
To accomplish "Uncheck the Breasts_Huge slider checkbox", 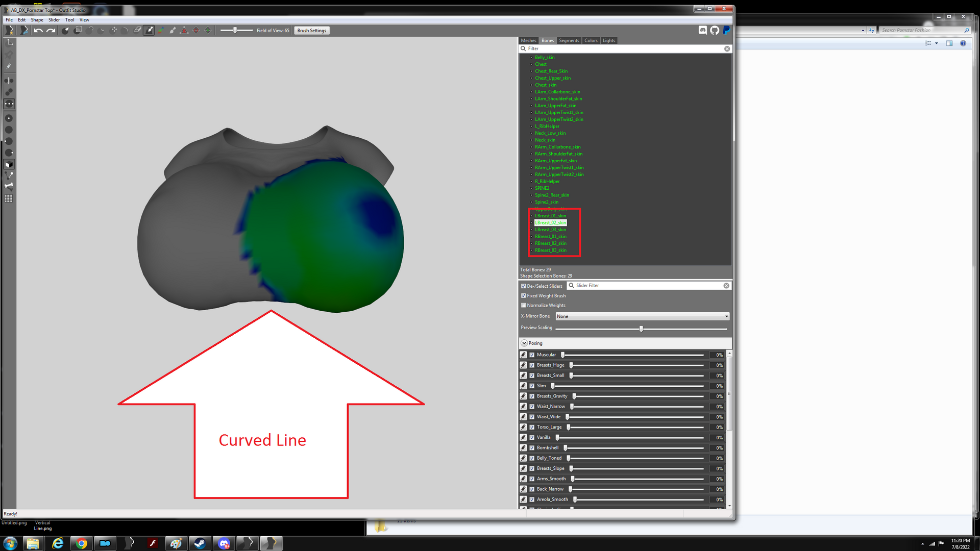I will click(x=532, y=365).
